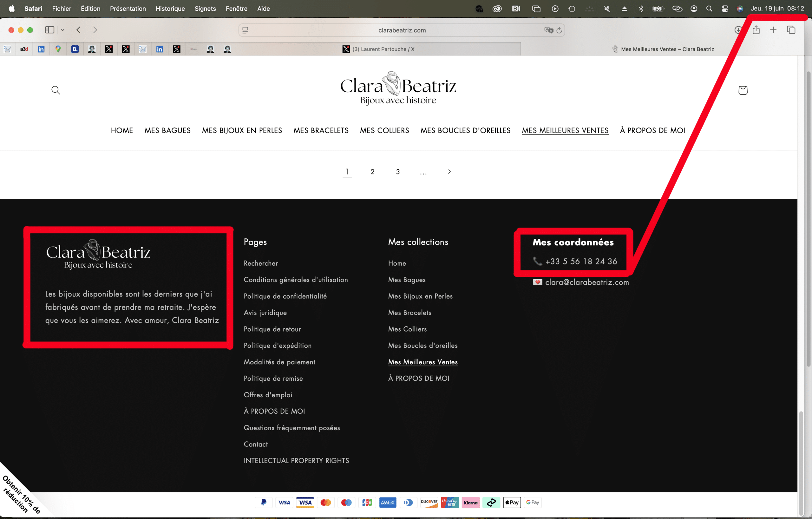Open the Reader page menu icon
This screenshot has width=812, height=519.
point(245,30)
